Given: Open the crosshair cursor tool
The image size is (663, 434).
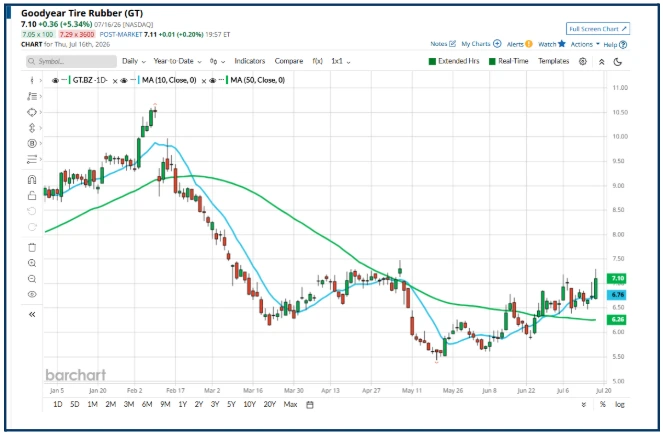Looking at the screenshot, I should [32, 80].
